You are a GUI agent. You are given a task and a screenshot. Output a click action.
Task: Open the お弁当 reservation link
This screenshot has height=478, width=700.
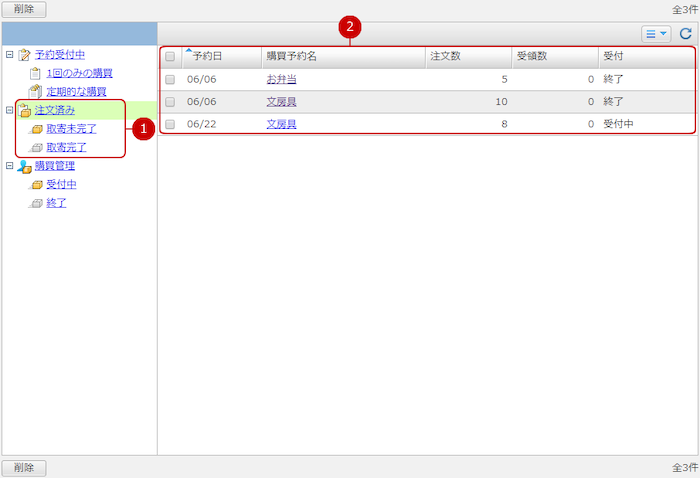pyautogui.click(x=281, y=79)
